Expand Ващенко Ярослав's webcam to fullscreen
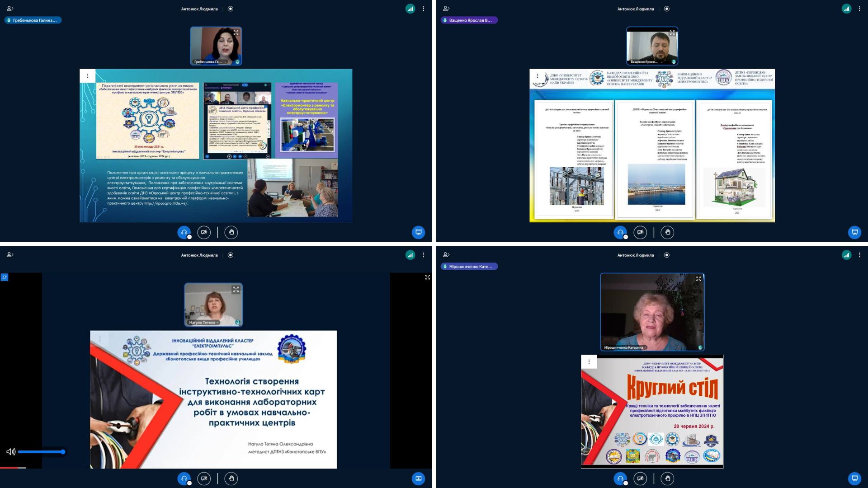 672,33
